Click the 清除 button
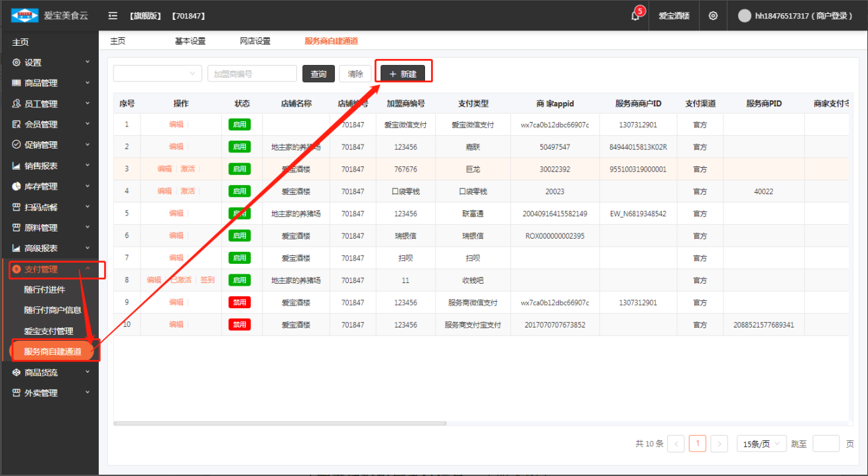 pos(355,74)
